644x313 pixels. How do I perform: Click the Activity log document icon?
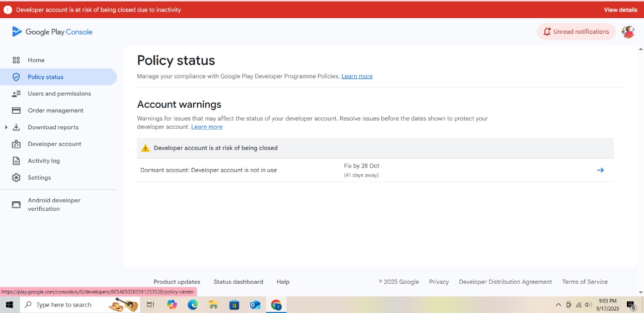[x=16, y=161]
